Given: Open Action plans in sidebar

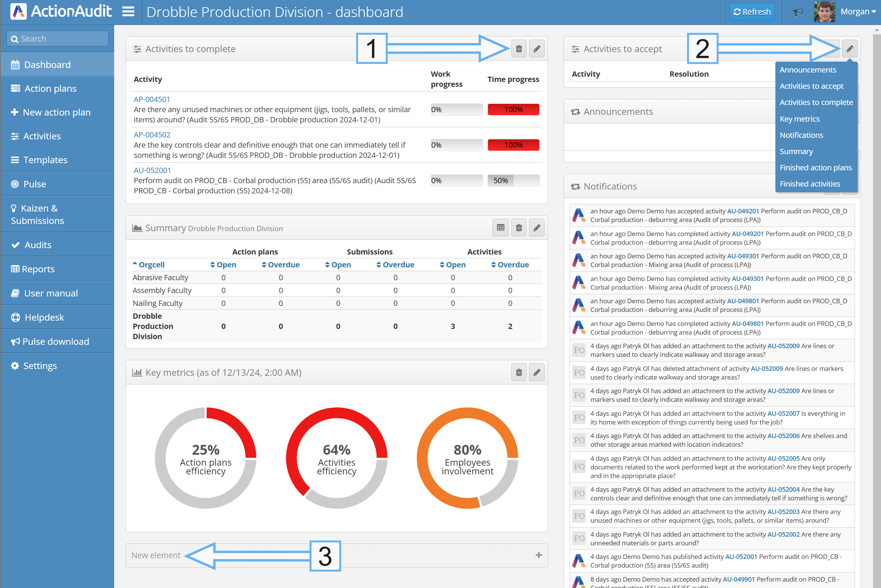Looking at the screenshot, I should pyautogui.click(x=50, y=88).
